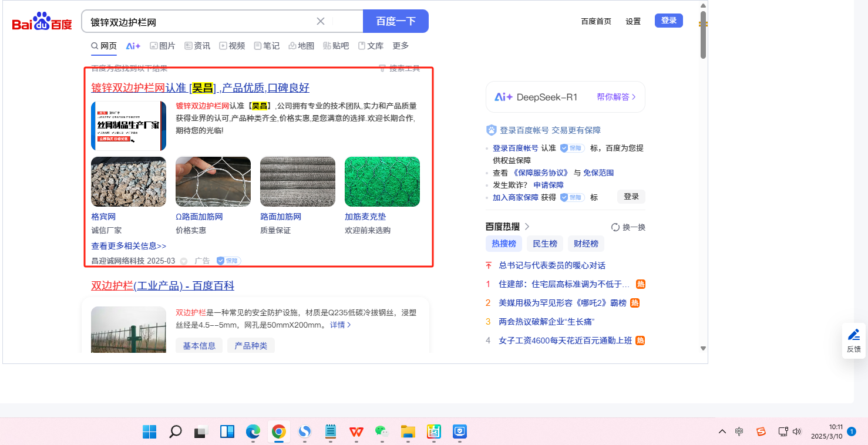Open Windows taskbar search
Screen dimensions: 868x445
tap(176, 431)
